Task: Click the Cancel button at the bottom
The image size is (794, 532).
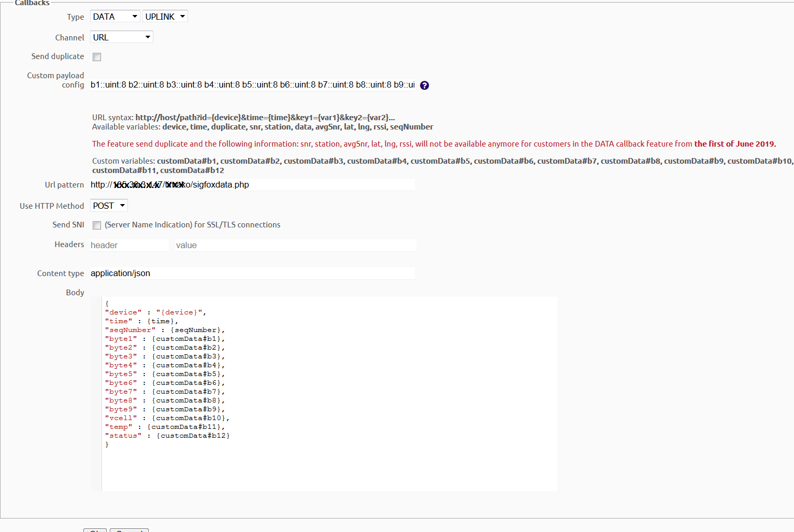Action: click(129, 530)
